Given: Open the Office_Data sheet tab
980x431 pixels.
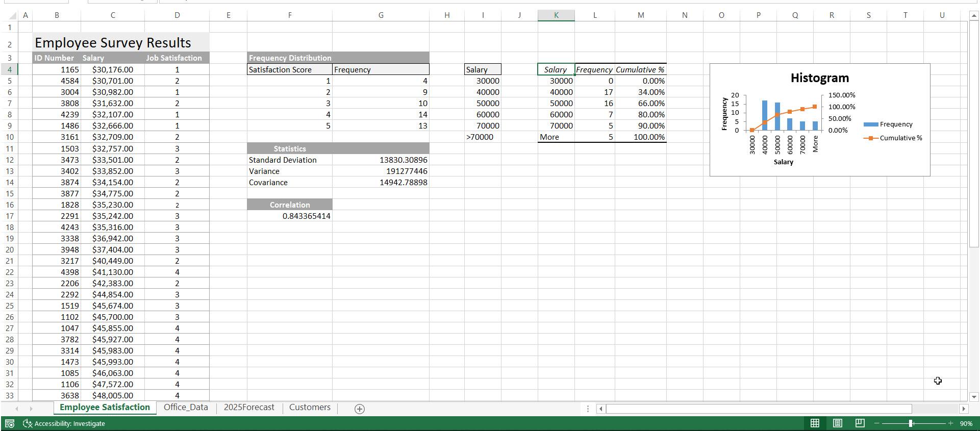Looking at the screenshot, I should click(x=186, y=408).
